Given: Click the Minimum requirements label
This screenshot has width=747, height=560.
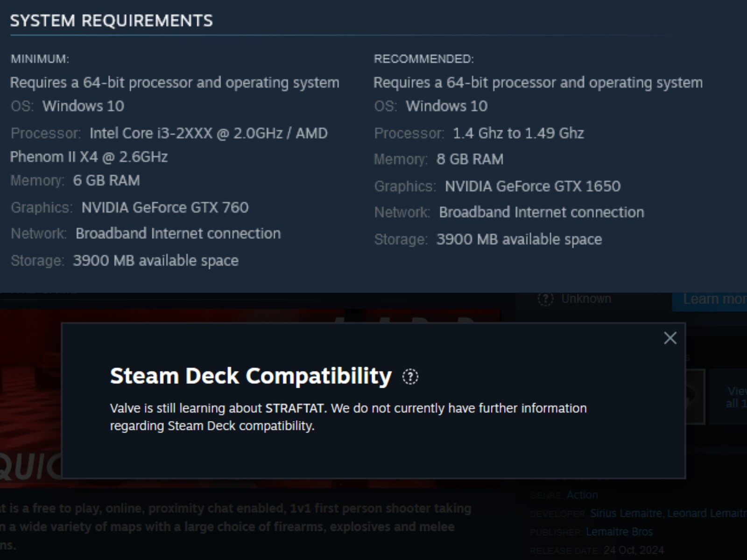Looking at the screenshot, I should (x=40, y=59).
